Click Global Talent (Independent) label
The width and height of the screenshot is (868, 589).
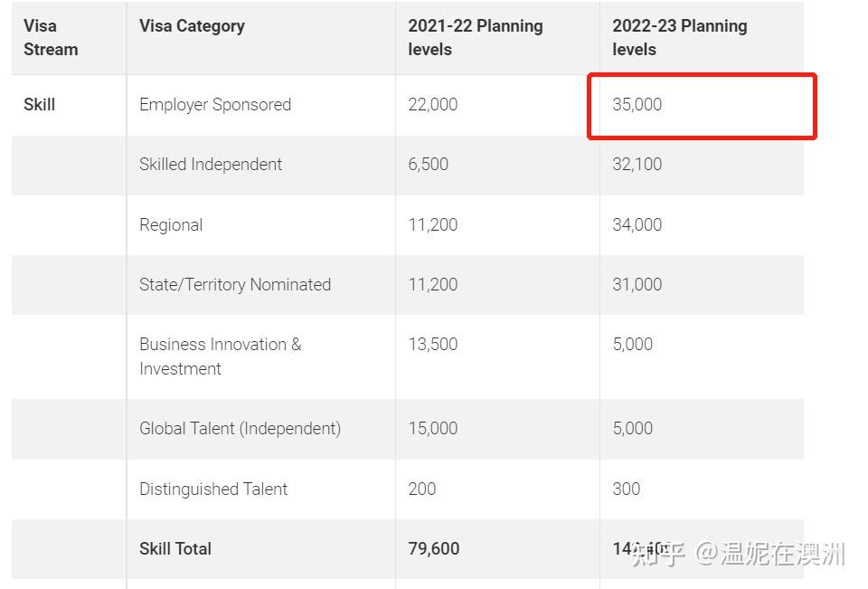click(240, 429)
